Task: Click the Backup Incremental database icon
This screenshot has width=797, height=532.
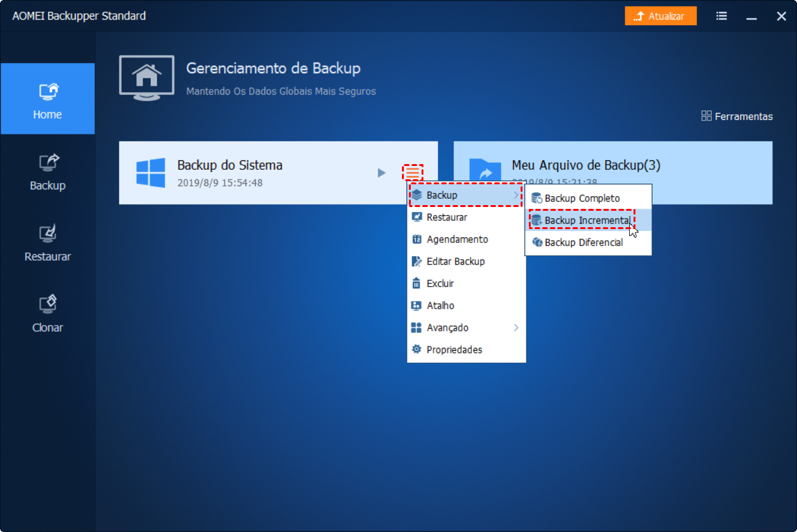Action: tap(537, 220)
